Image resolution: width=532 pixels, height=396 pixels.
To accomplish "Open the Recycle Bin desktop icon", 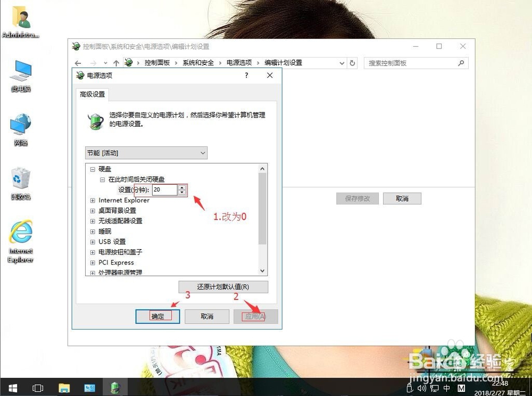I will click(x=21, y=184).
